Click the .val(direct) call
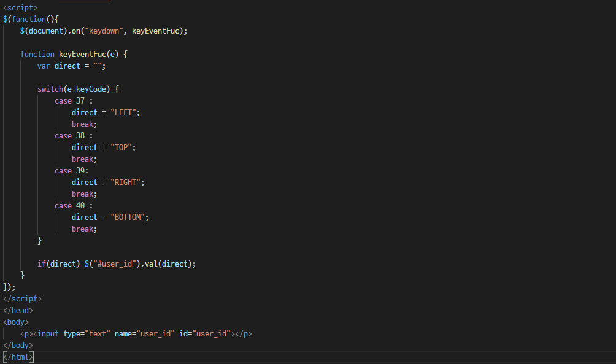This screenshot has width=616, height=364. click(x=166, y=264)
